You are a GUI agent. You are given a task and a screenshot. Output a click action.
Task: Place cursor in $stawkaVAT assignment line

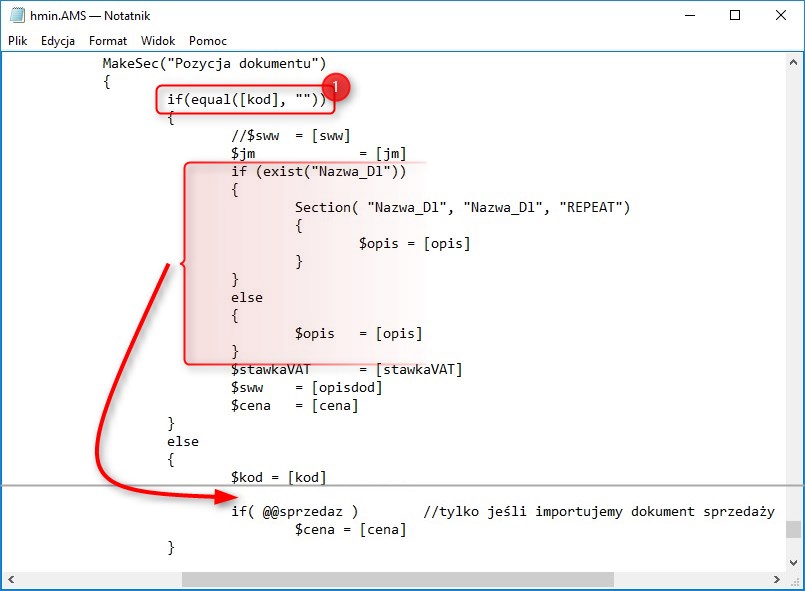point(346,369)
